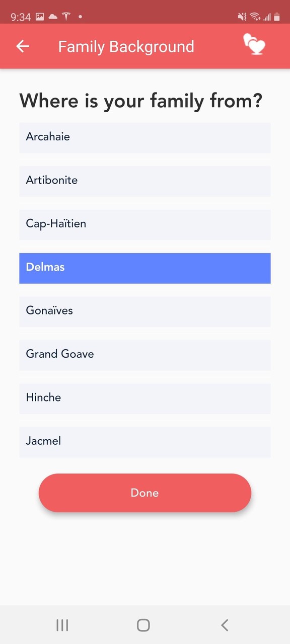Choose Artibonite from the options
Screen dimensions: 290x644
(x=145, y=181)
